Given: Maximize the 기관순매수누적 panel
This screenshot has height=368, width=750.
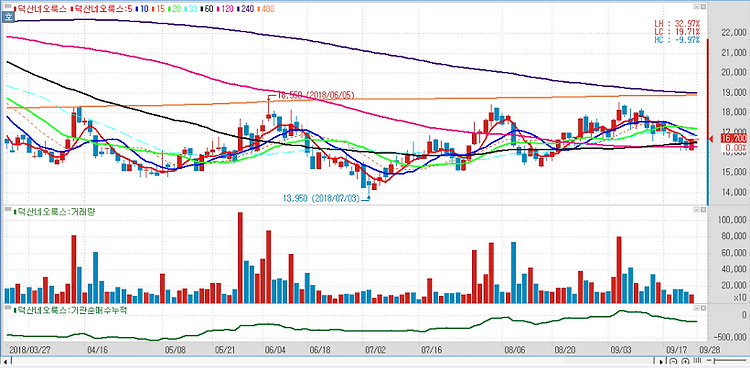Looking at the screenshot, I should 703,309.
